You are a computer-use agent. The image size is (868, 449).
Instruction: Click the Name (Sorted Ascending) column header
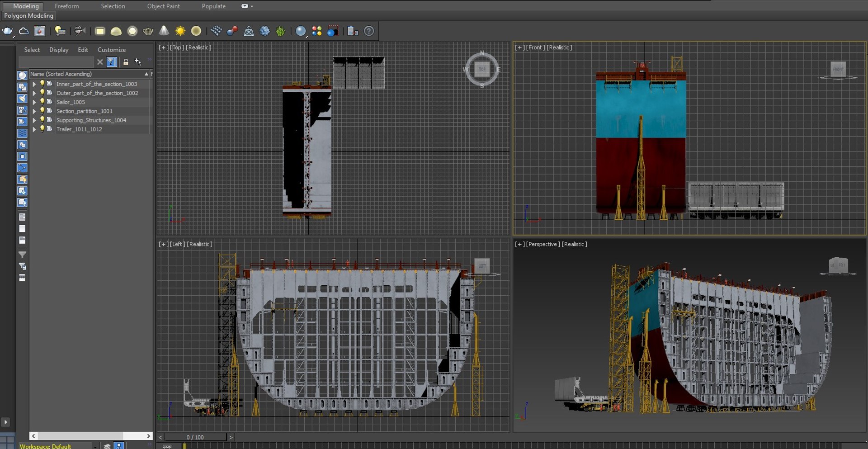[89, 74]
